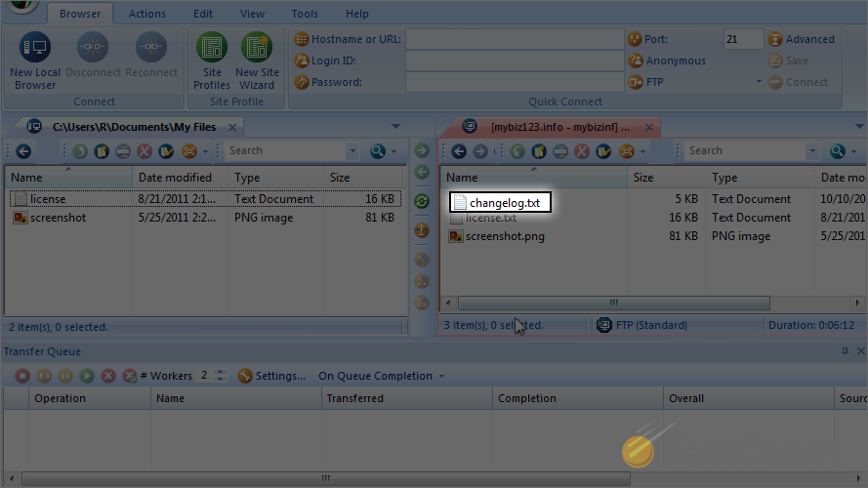Expand the FTP protocol dropdown

pyautogui.click(x=759, y=82)
